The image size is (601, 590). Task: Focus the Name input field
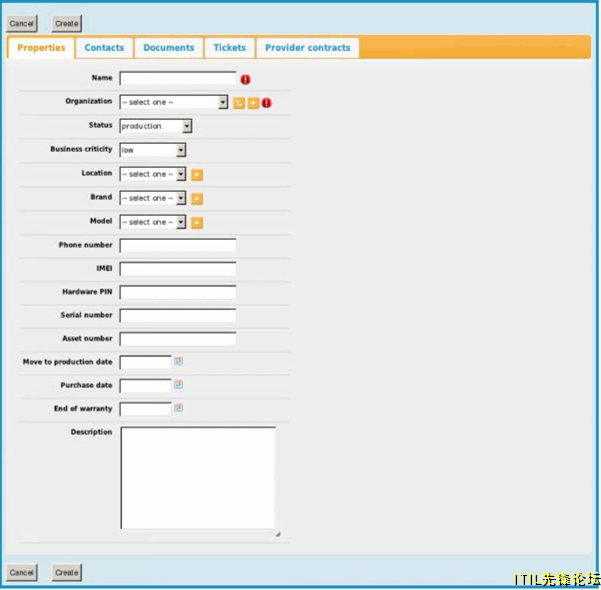click(x=178, y=79)
